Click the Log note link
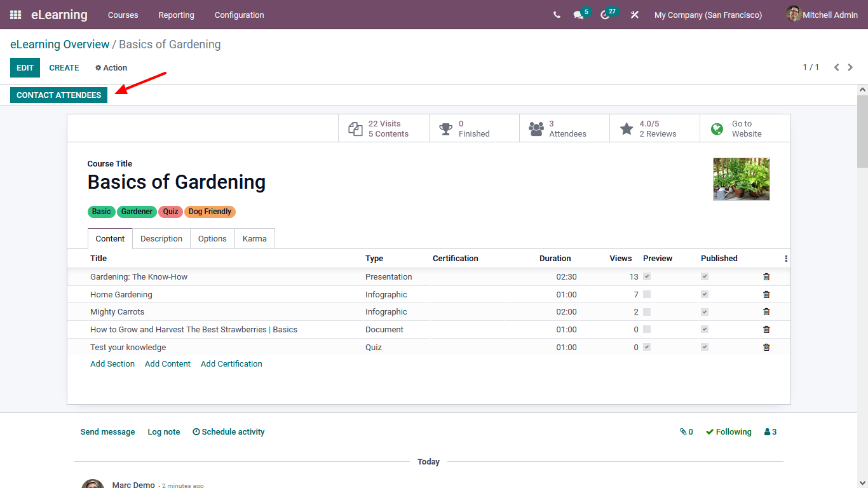 coord(164,432)
